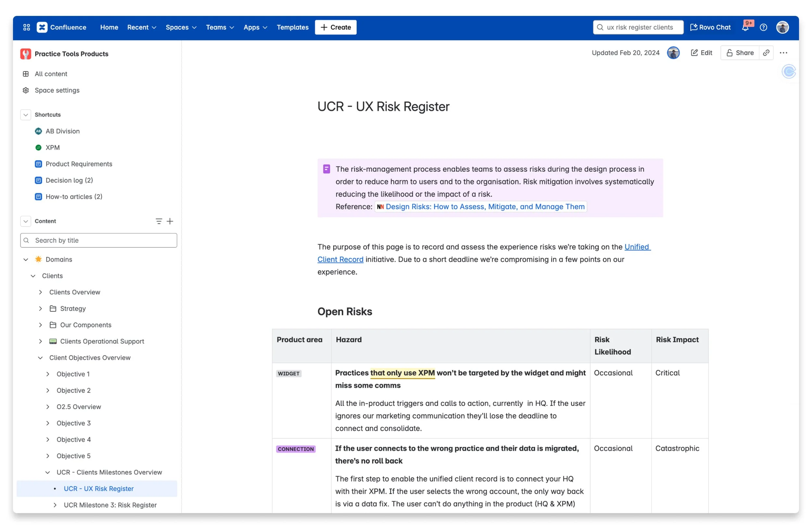Open the Recent dropdown menu
The image size is (812, 529).
point(142,27)
